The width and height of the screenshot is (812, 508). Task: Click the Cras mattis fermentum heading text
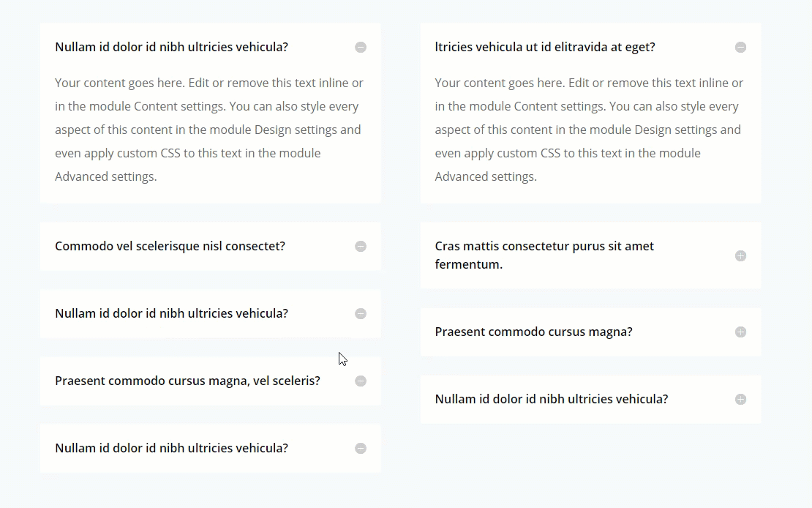[x=544, y=255]
